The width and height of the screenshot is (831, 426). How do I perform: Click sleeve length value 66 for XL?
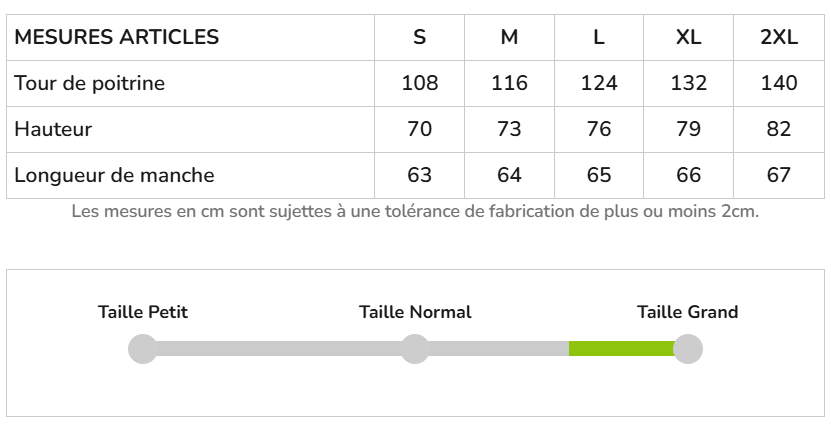point(688,175)
